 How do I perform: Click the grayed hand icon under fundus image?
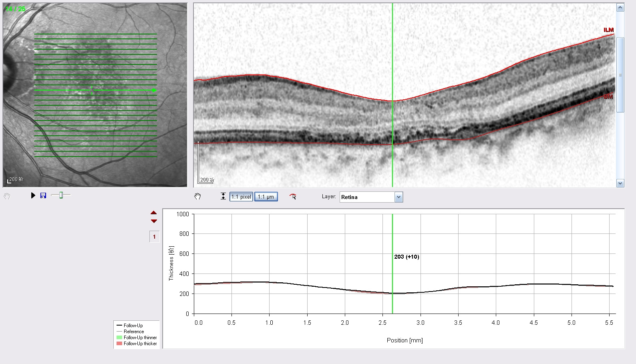pos(7,196)
